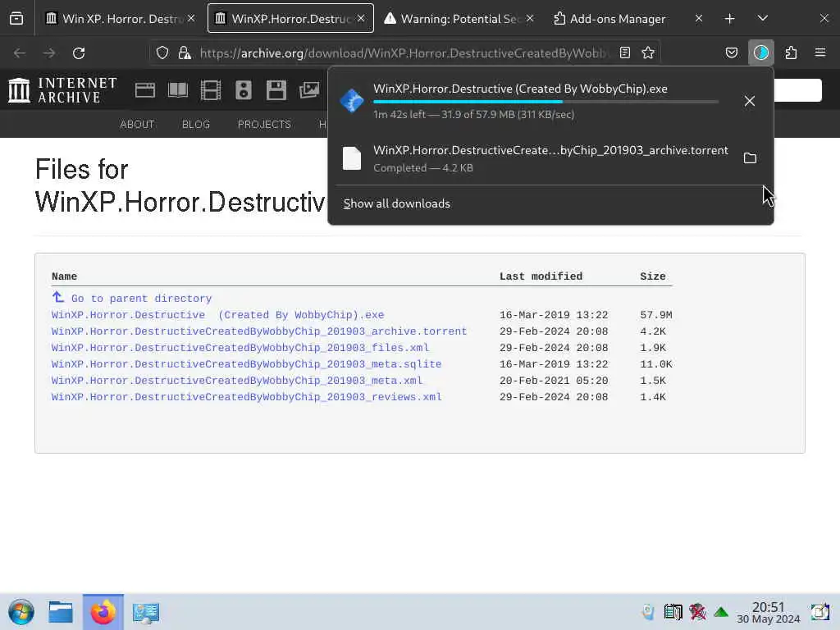The height and width of the screenshot is (630, 840).
Task: Open the PROJECTS menu link
Action: 264,125
